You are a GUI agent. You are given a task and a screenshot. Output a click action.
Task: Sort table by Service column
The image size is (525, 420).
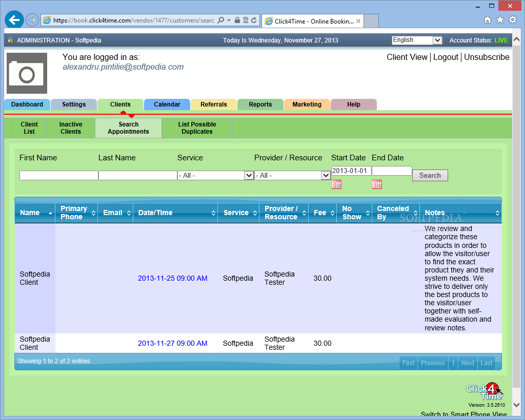(238, 213)
